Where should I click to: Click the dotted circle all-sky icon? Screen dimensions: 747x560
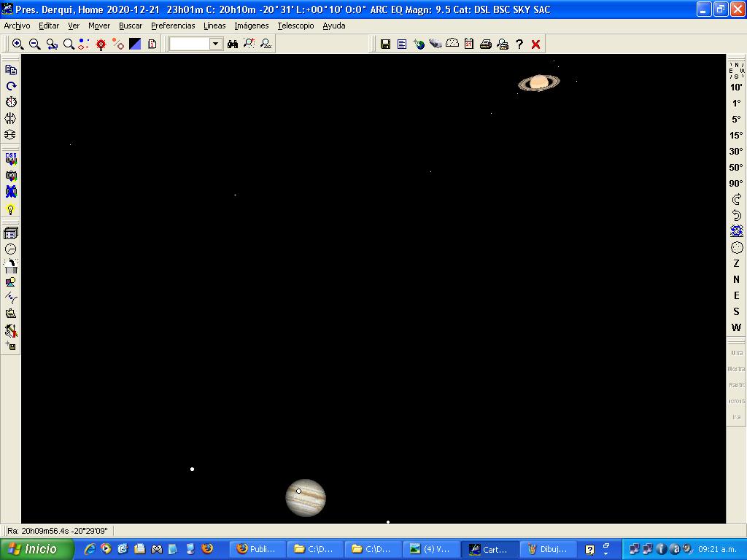point(737,248)
